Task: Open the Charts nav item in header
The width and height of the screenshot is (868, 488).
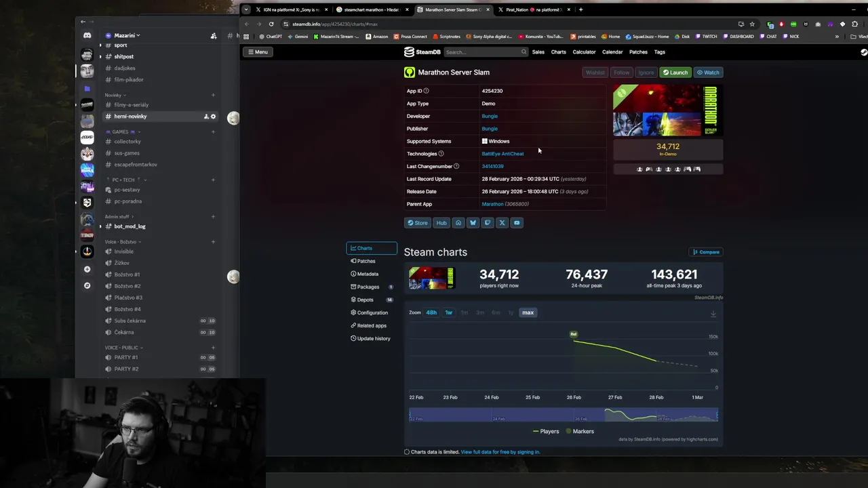Action: 558,52
